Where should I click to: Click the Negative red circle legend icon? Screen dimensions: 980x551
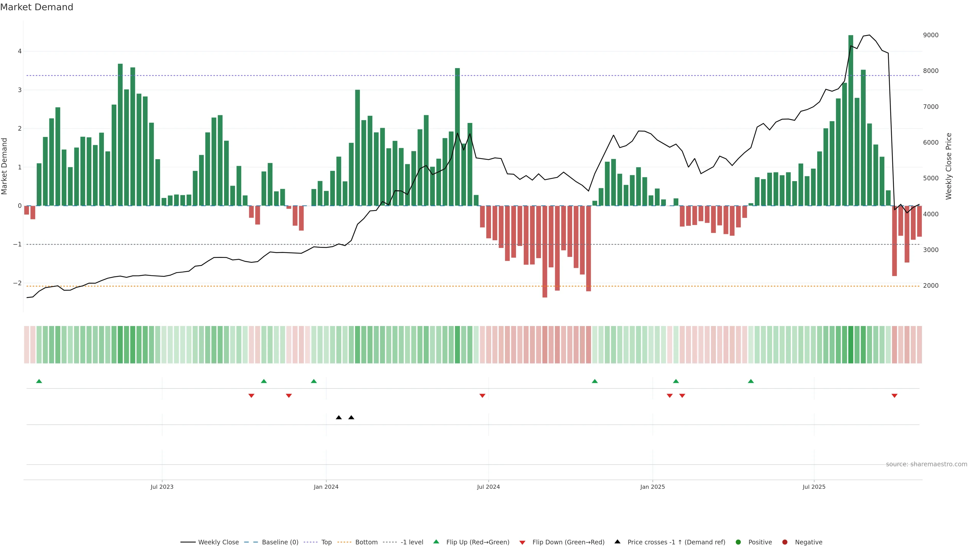[x=785, y=542]
